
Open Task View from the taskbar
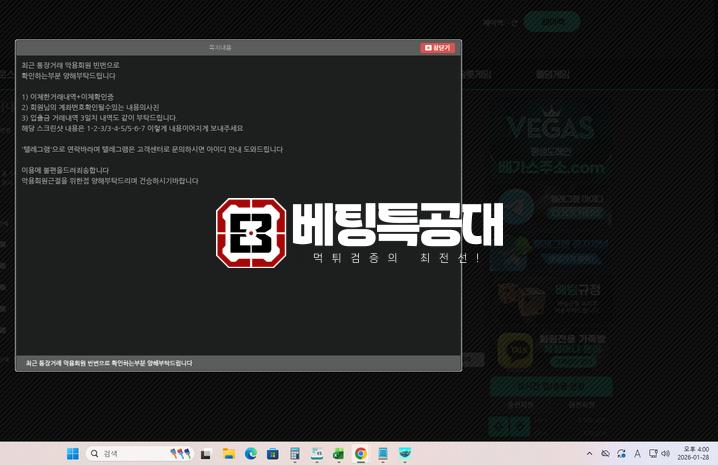pos(206,454)
